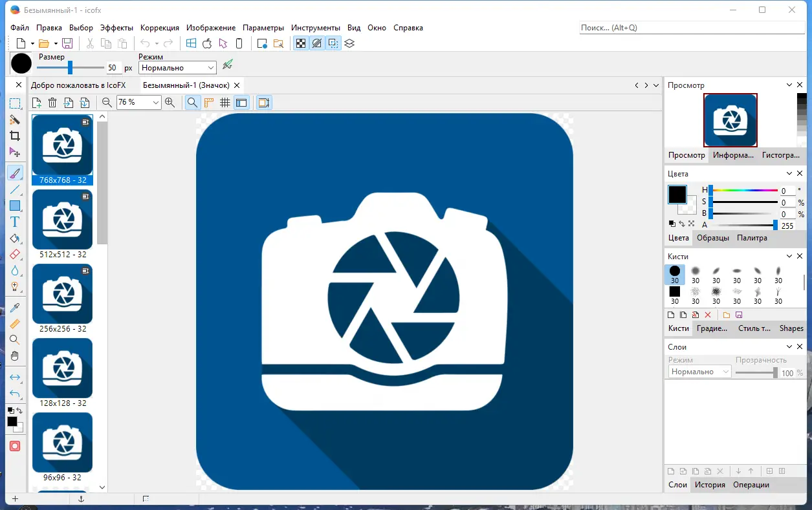The image size is (812, 510).
Task: Pick the Eraser tool
Action: (x=15, y=255)
